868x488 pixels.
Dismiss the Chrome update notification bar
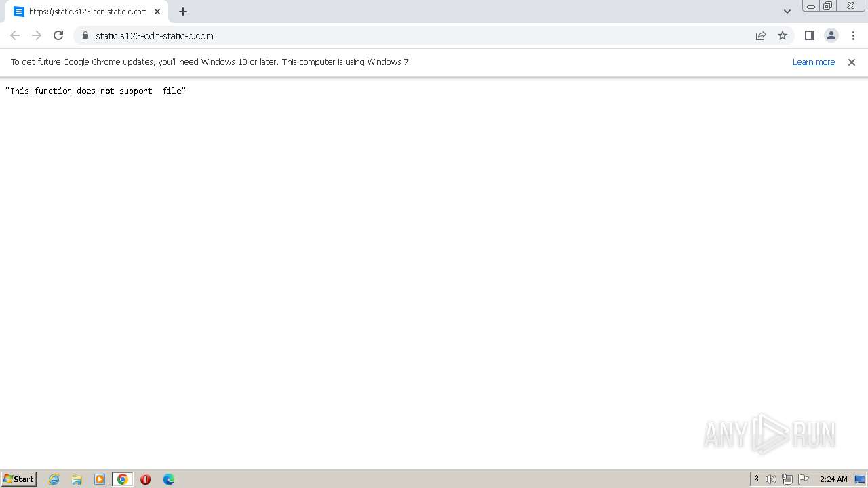pyautogui.click(x=852, y=62)
